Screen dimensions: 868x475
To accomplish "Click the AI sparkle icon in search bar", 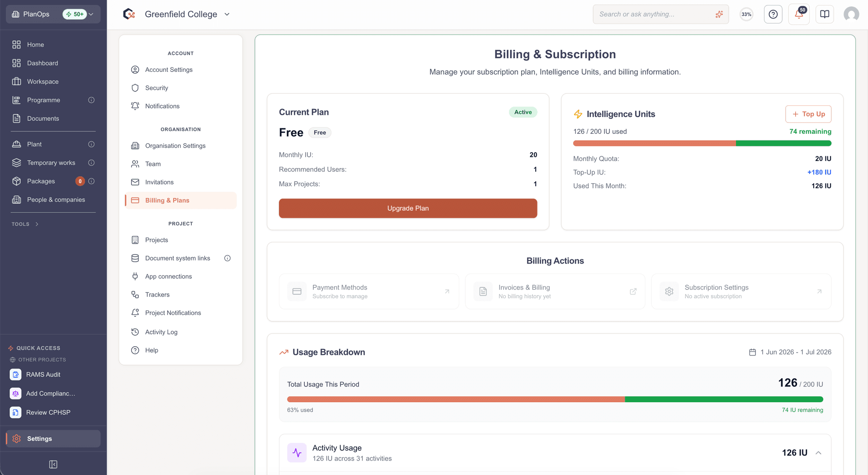I will click(x=719, y=14).
